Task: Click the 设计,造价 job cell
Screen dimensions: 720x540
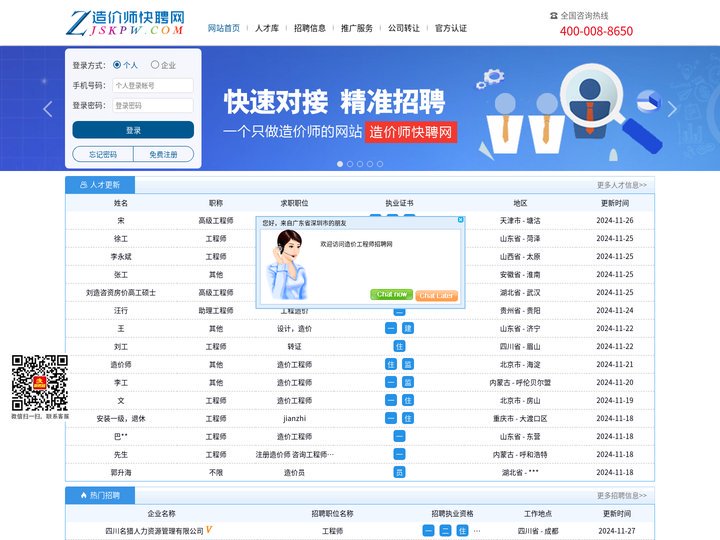Action: pyautogui.click(x=294, y=328)
